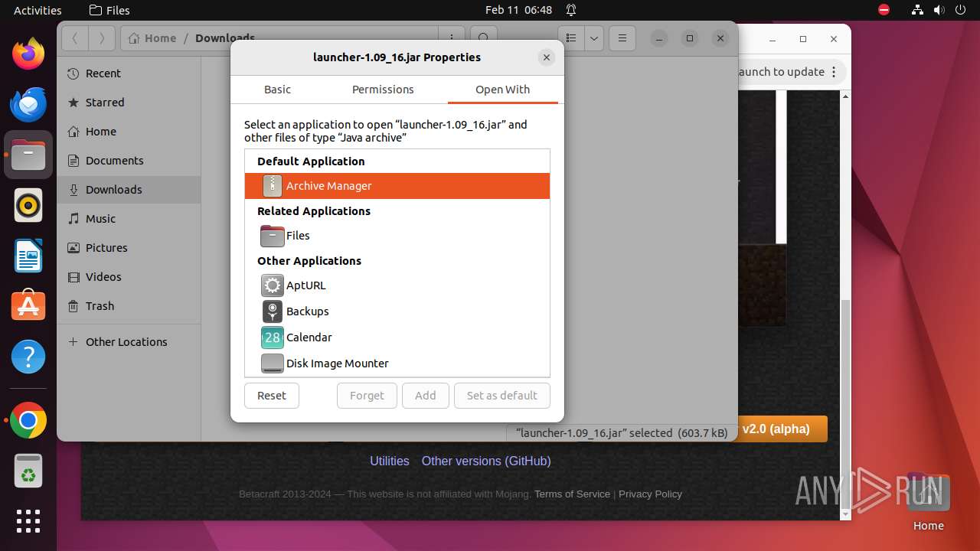Open Videos in Files sidebar

[129, 277]
